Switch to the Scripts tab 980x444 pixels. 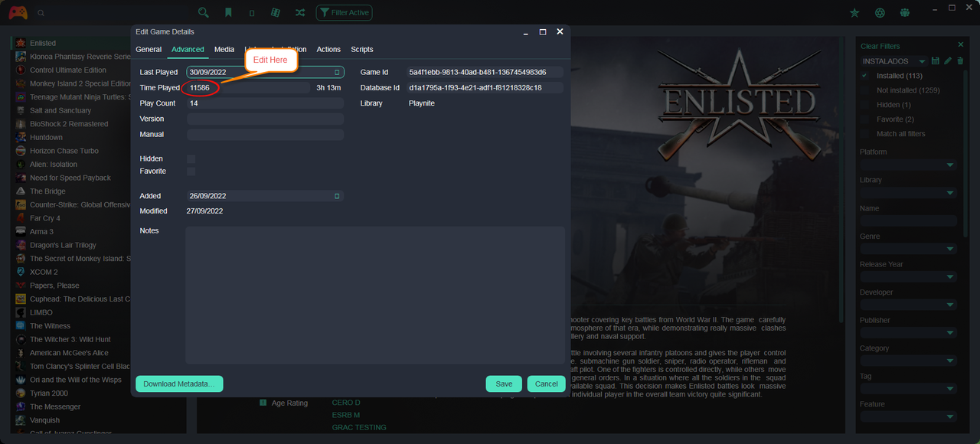click(x=362, y=49)
